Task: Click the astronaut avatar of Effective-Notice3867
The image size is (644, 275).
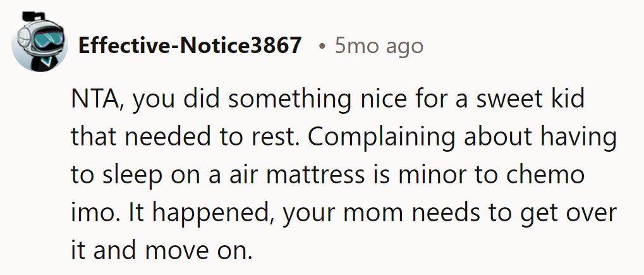Action: 39,45
